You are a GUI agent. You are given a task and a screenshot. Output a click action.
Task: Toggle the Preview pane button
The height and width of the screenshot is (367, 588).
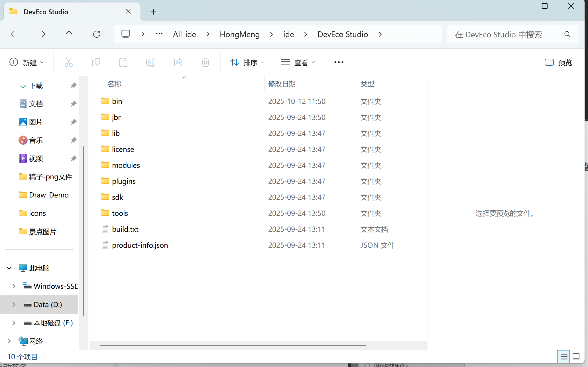click(558, 62)
